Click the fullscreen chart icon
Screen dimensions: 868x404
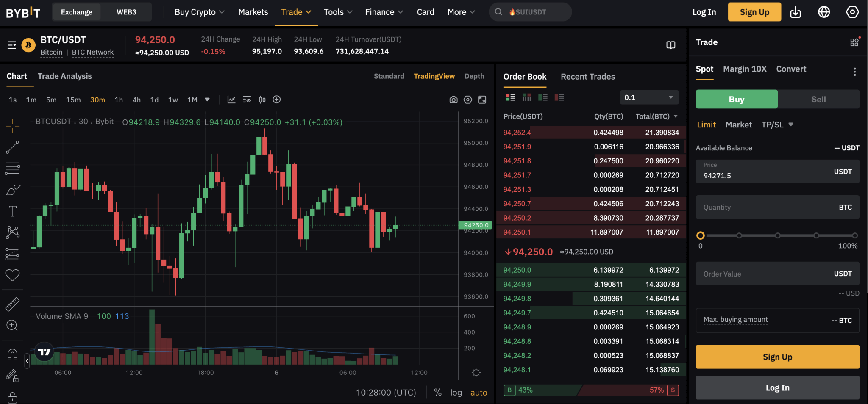pos(482,100)
